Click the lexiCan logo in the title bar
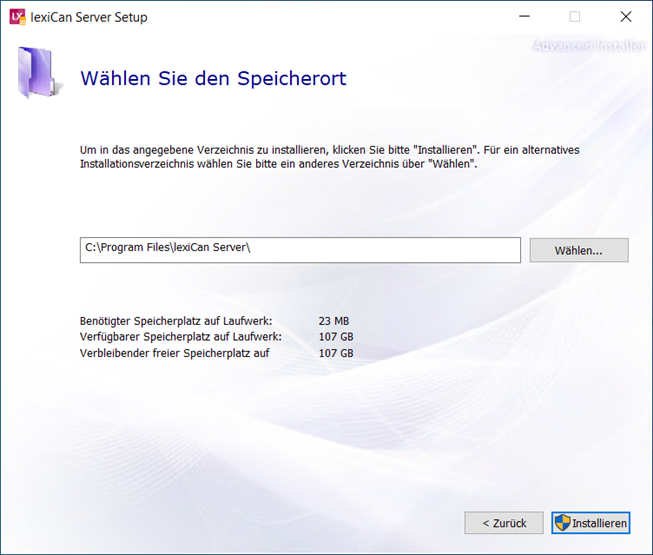 pyautogui.click(x=17, y=17)
